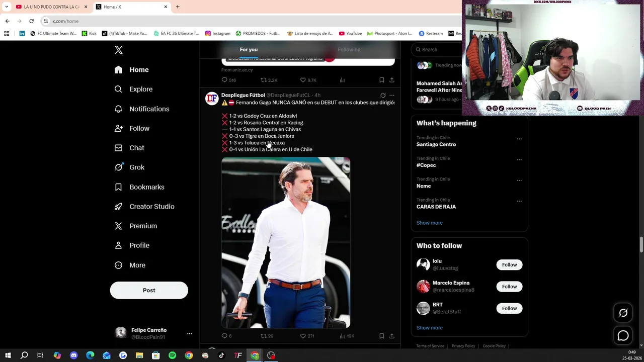Open options for #Copec trend

pos(519,160)
